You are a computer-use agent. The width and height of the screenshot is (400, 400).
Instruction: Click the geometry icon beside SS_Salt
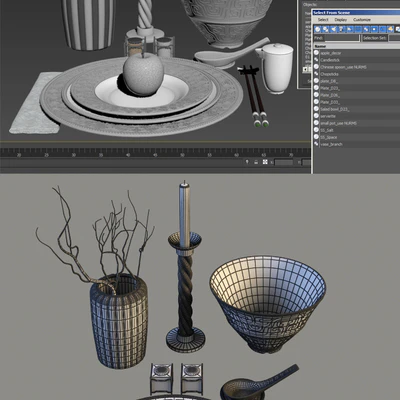point(316,130)
